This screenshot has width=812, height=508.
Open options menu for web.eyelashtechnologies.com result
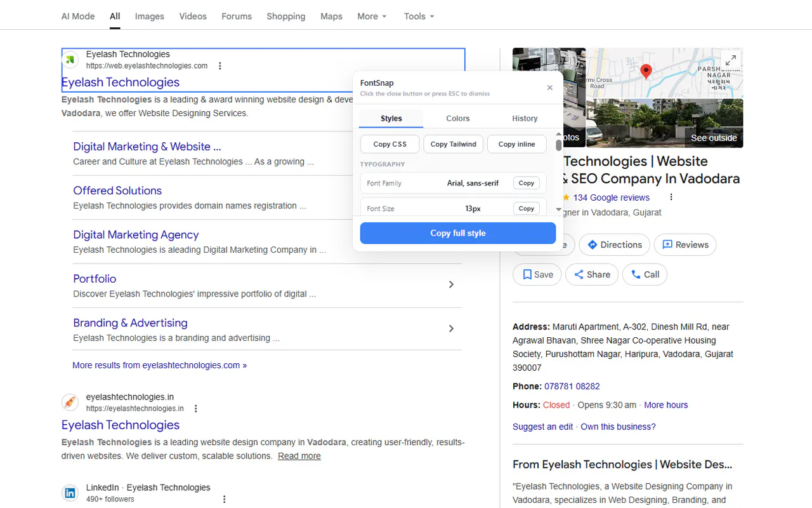(x=220, y=66)
